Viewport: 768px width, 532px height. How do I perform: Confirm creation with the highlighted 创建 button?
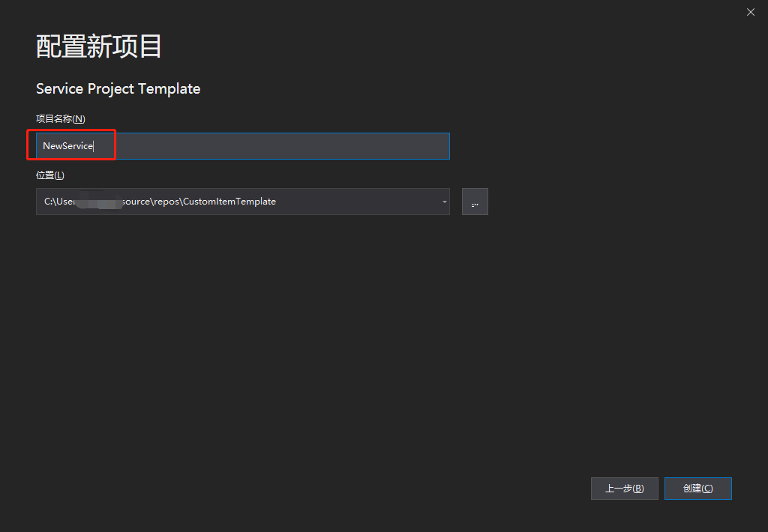697,488
